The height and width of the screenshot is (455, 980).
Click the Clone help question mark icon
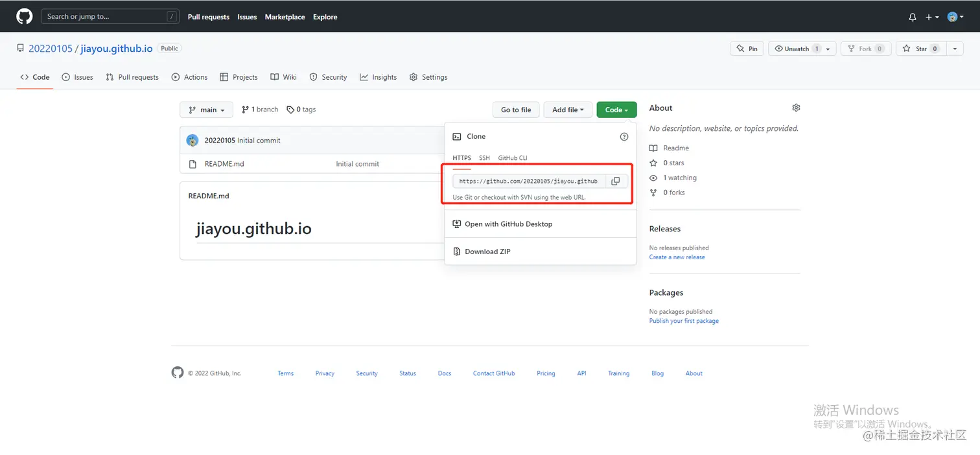624,137
